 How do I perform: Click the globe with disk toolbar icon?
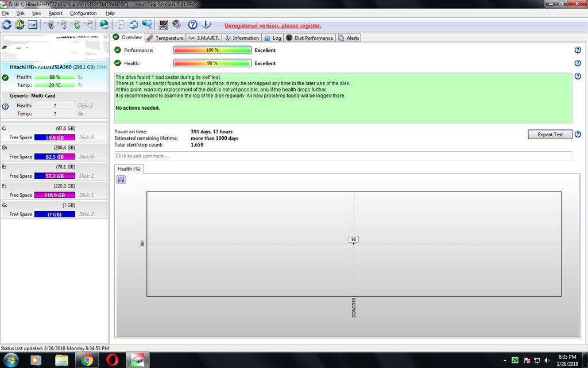tap(105, 25)
